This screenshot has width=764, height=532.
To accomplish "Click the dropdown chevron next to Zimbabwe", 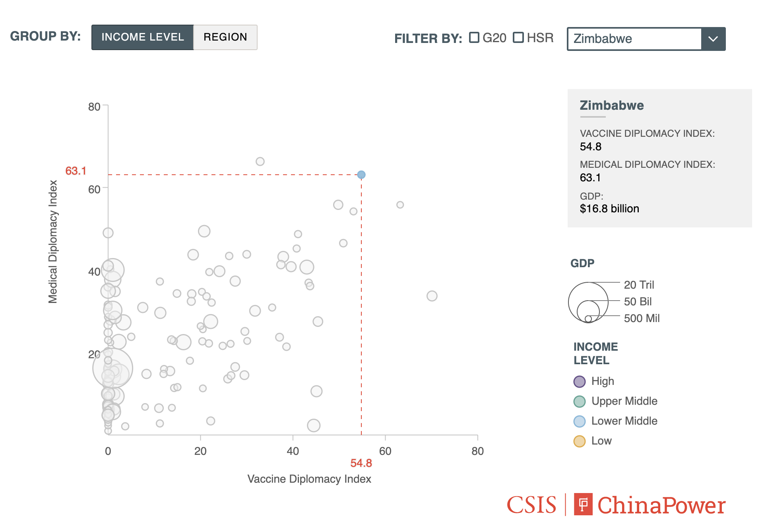I will 713,39.
